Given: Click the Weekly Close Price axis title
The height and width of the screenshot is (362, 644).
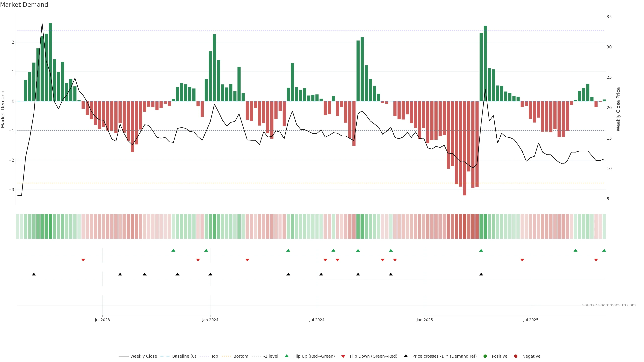Looking at the screenshot, I should (x=618, y=109).
